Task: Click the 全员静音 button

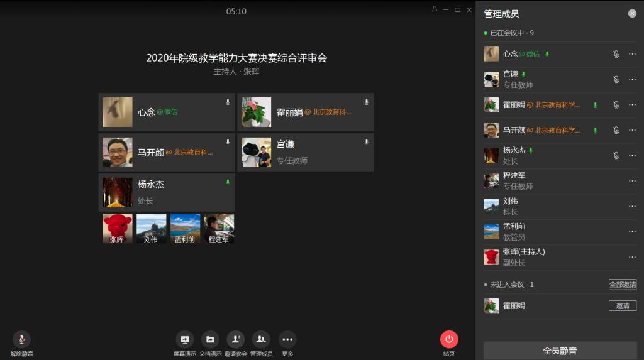Action: point(560,351)
